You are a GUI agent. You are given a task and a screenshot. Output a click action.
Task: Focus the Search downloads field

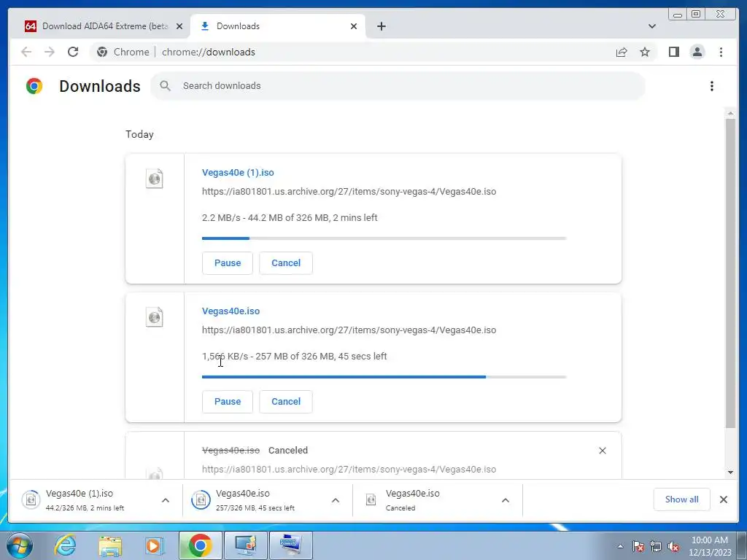tap(398, 86)
